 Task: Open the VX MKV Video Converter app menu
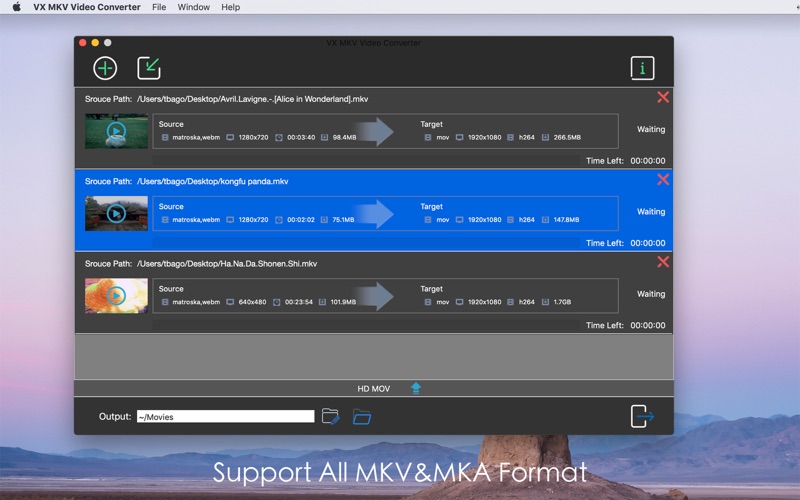tap(87, 7)
